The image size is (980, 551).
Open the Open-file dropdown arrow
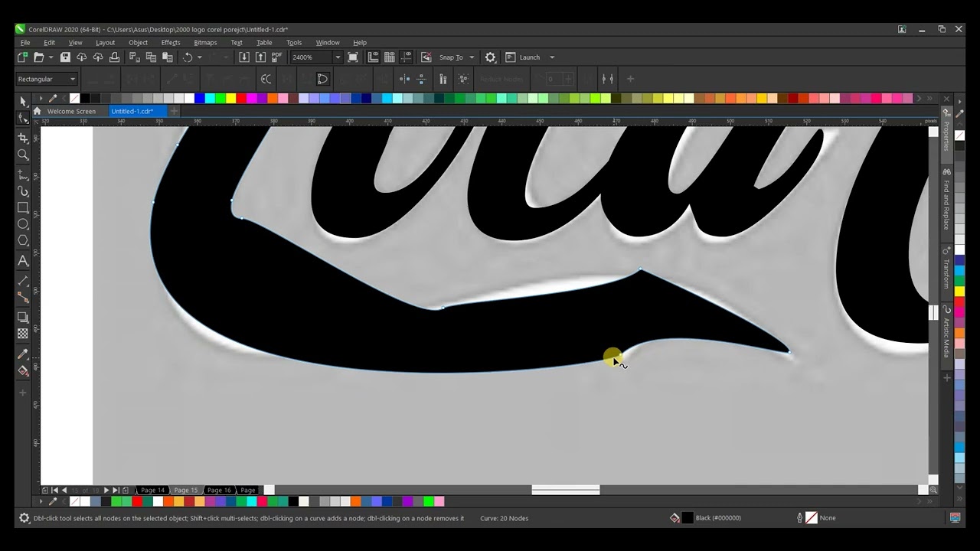click(x=51, y=57)
